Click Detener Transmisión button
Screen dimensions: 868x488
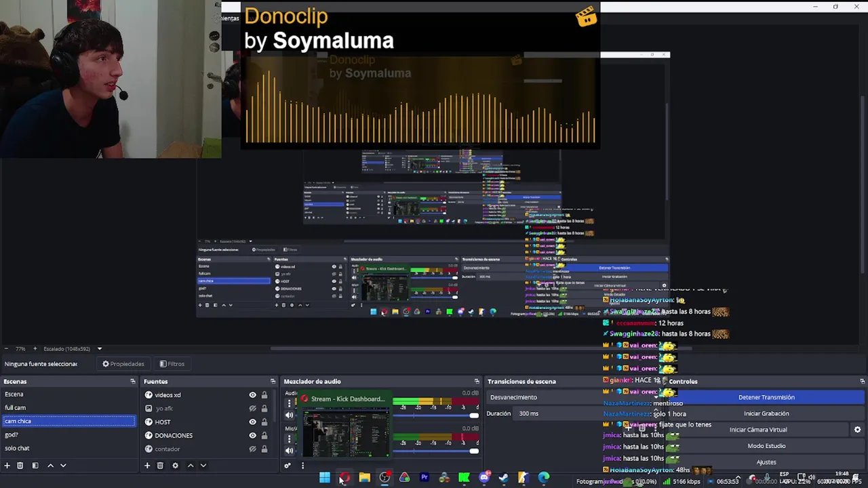click(766, 397)
